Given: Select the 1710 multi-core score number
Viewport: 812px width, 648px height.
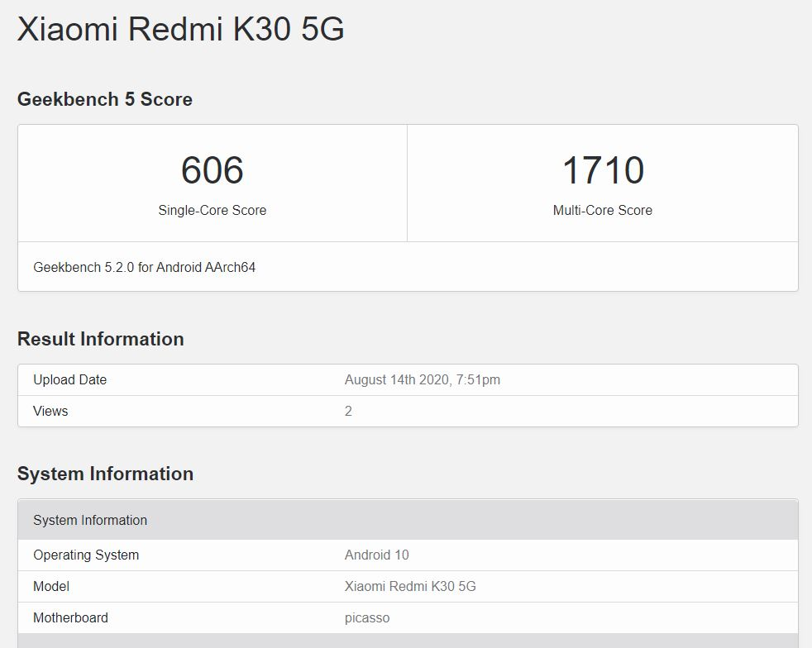Looking at the screenshot, I should point(602,170).
